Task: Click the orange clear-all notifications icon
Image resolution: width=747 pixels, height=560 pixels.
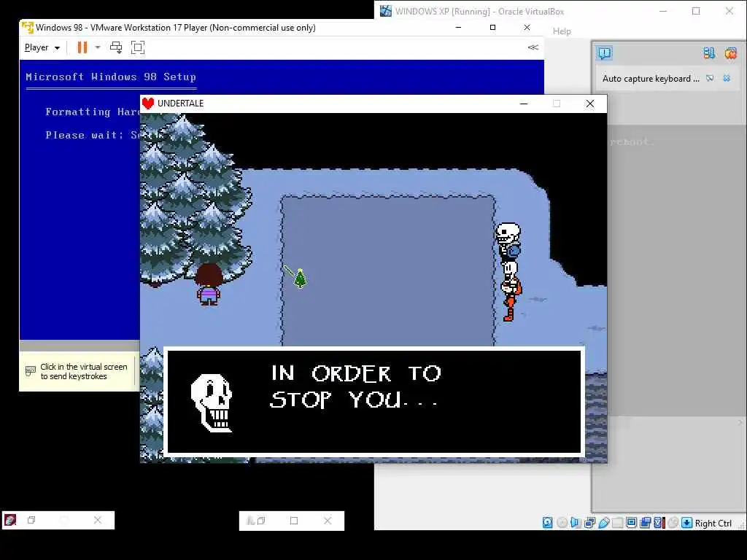Action: tap(730, 52)
